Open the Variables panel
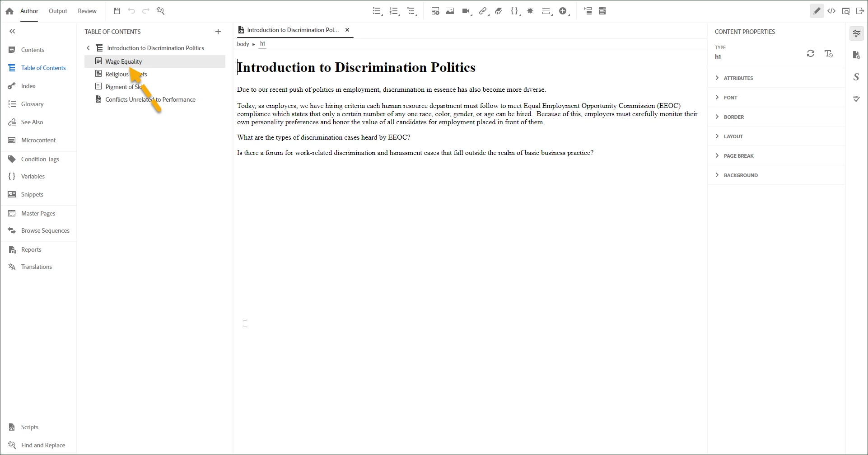 point(33,176)
